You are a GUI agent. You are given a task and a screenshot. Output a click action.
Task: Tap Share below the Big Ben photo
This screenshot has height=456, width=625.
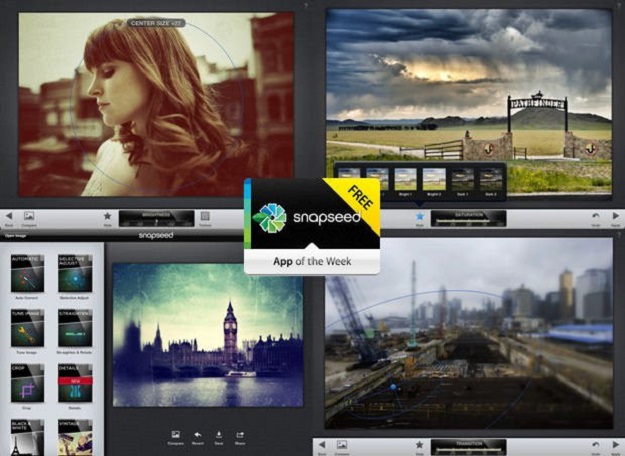tap(240, 438)
